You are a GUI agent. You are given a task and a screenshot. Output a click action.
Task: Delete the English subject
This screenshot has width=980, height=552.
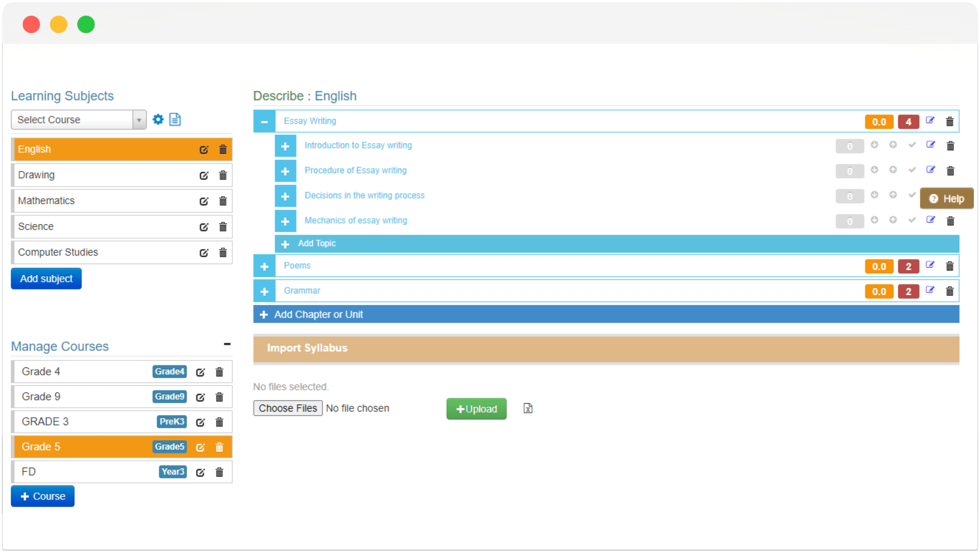[x=223, y=149]
